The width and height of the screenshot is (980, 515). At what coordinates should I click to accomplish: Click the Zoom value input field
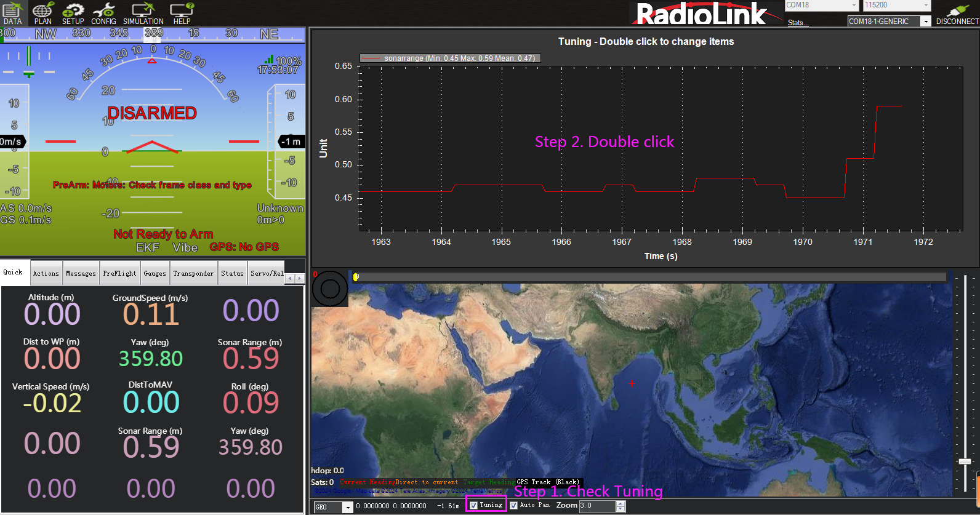(596, 506)
